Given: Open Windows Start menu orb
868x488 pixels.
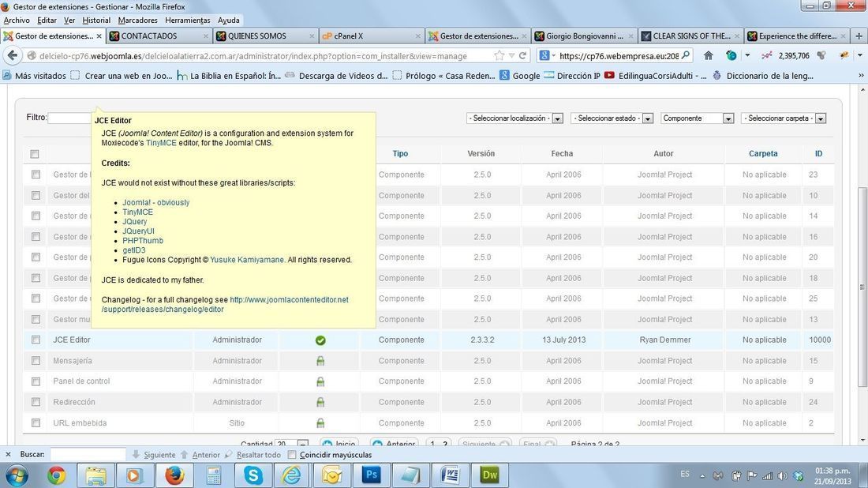Looking at the screenshot, I should pyautogui.click(x=16, y=475).
